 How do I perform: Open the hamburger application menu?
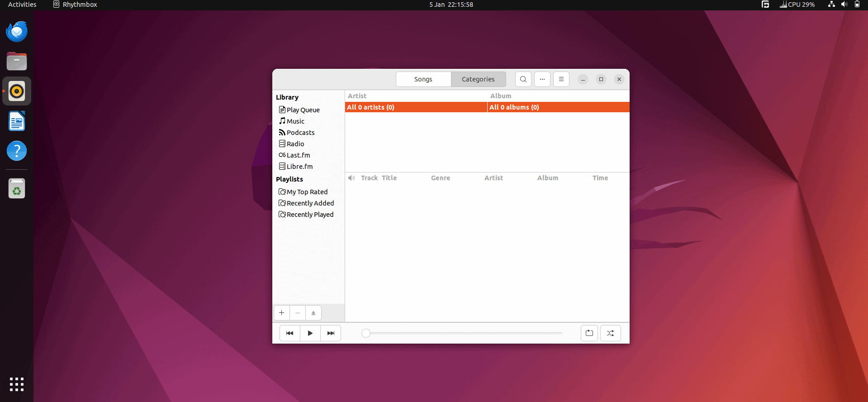(x=561, y=79)
